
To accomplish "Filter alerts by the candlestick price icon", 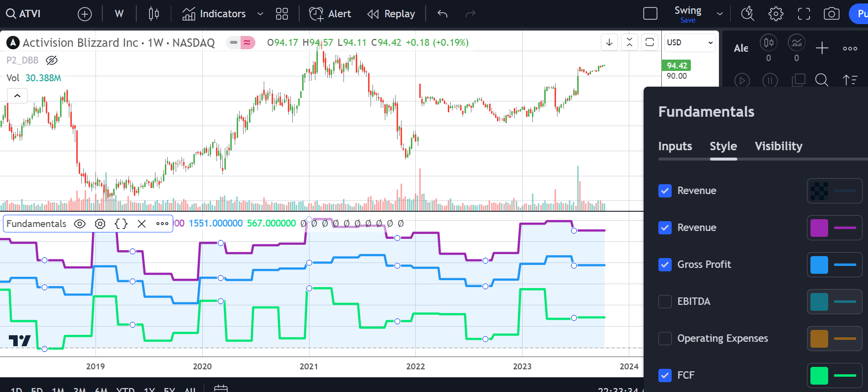I will (769, 43).
